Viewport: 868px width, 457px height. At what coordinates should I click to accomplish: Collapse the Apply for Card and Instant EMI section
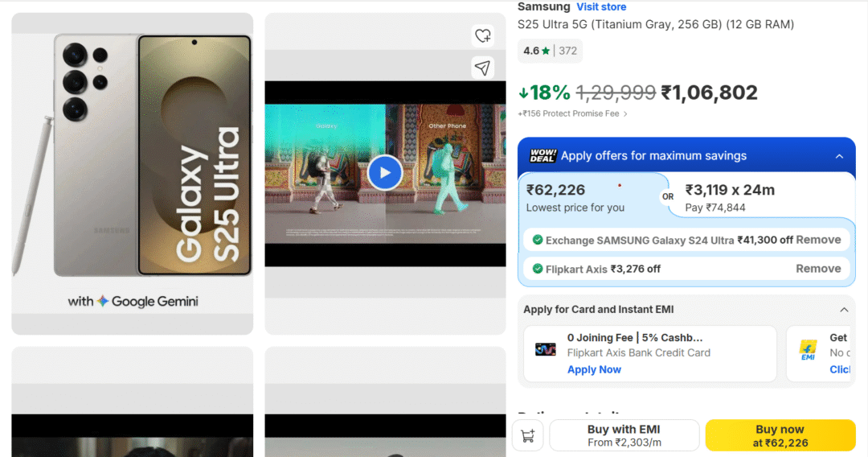[x=844, y=310]
